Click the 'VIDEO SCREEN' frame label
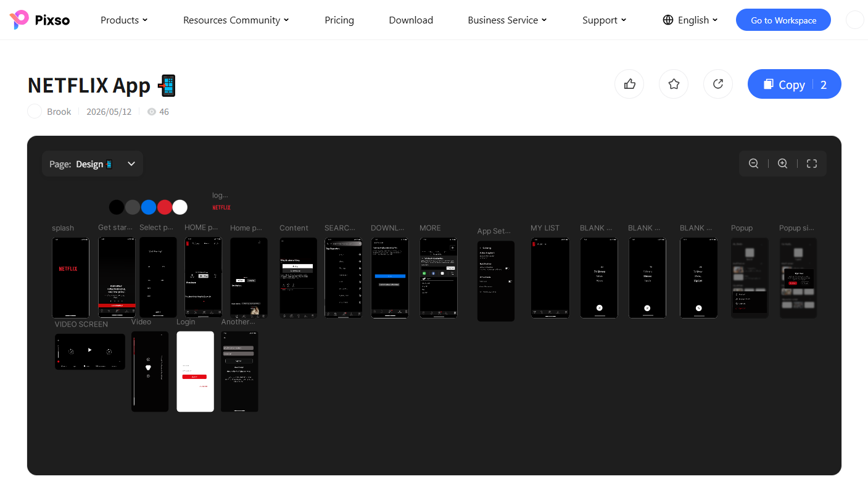 (x=81, y=324)
